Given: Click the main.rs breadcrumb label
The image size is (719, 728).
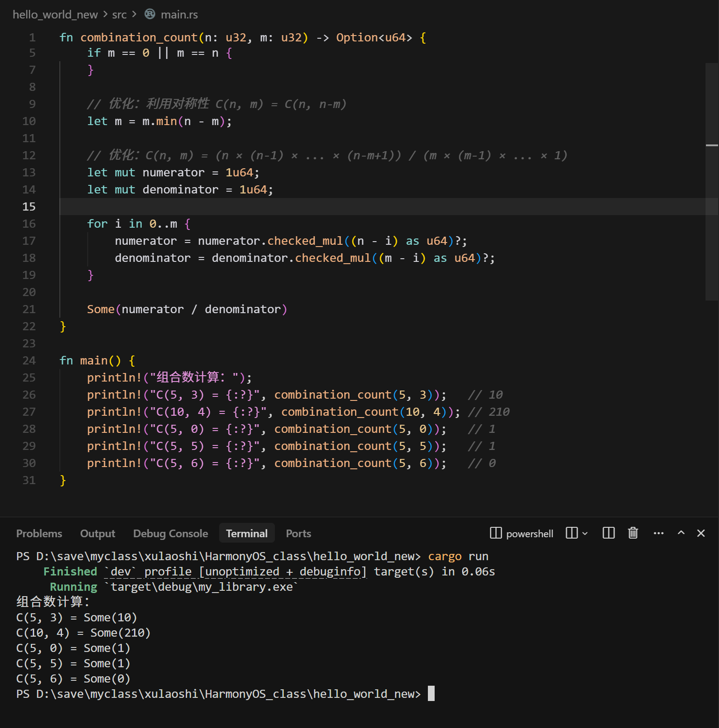Looking at the screenshot, I should coord(179,15).
